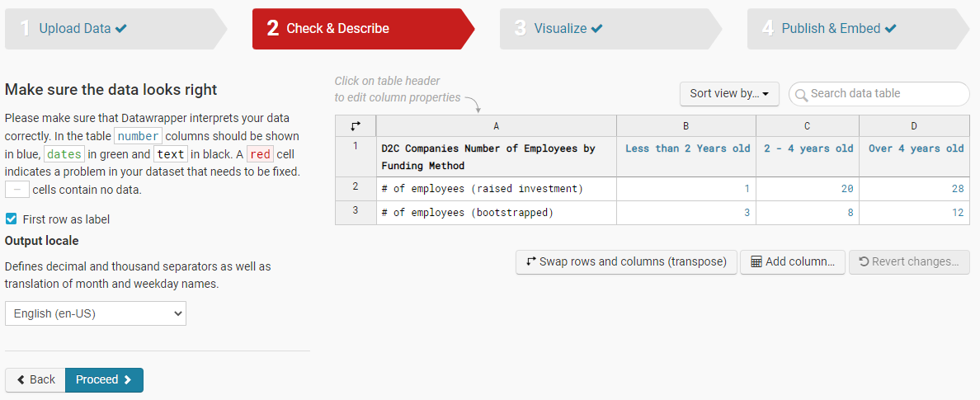Open the Output locale dropdown
980x400 pixels.
click(x=96, y=313)
